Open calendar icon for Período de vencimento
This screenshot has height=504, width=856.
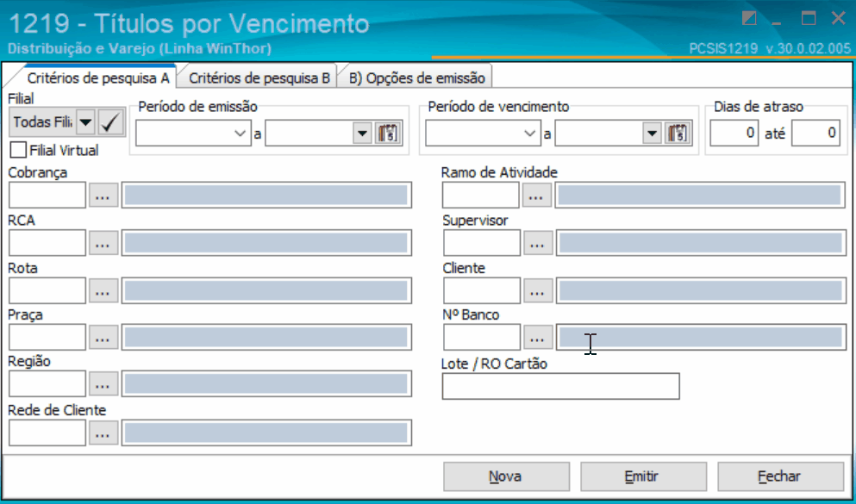click(678, 133)
